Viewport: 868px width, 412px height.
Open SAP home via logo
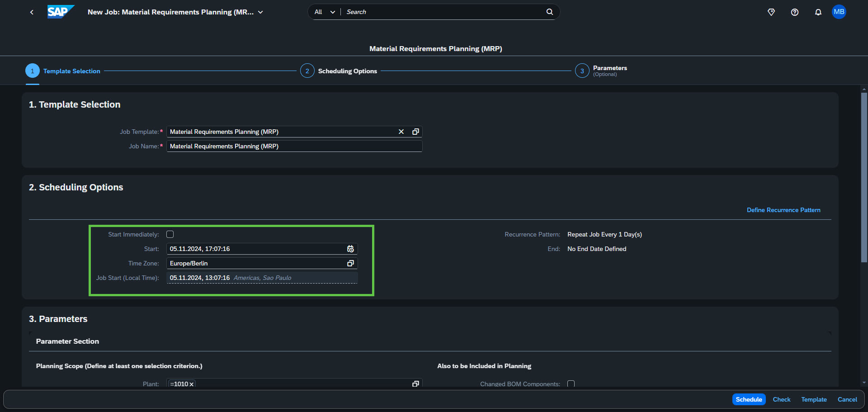tap(61, 12)
